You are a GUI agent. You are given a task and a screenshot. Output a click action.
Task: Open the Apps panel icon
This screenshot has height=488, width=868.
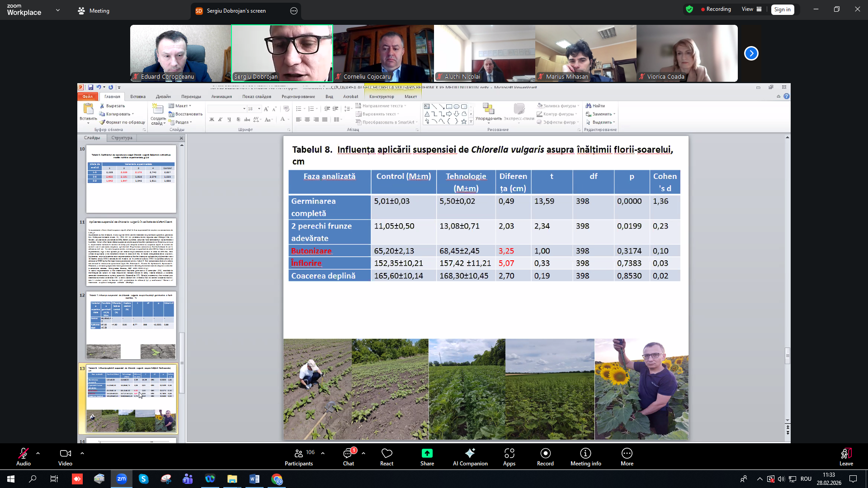pyautogui.click(x=509, y=453)
